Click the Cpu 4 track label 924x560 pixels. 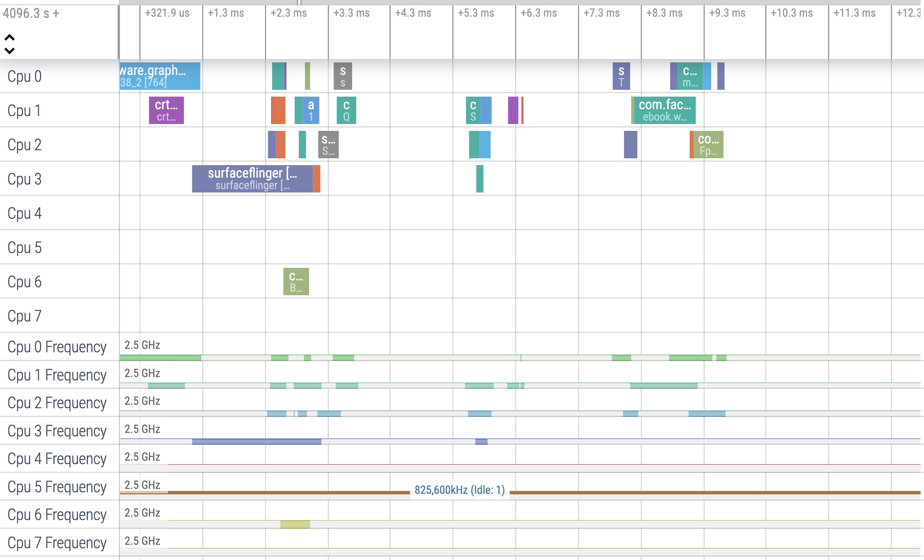click(24, 213)
